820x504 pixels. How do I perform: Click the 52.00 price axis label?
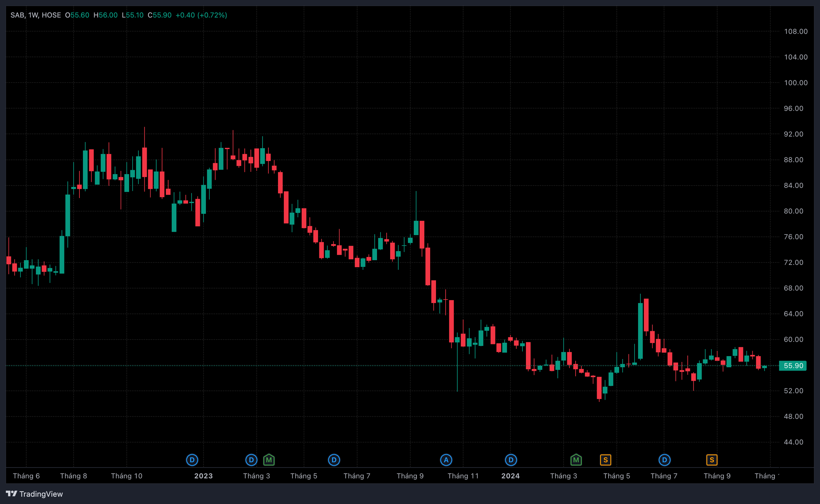(x=794, y=391)
